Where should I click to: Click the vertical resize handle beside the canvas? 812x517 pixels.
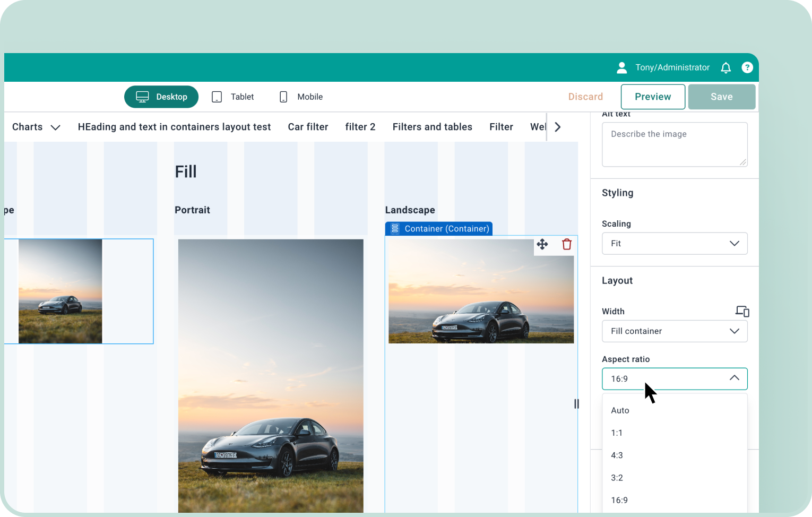(x=576, y=404)
